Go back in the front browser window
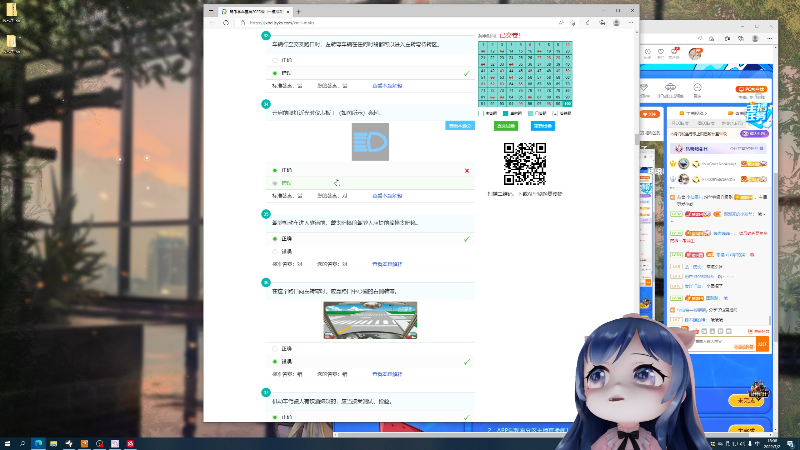 click(x=213, y=23)
